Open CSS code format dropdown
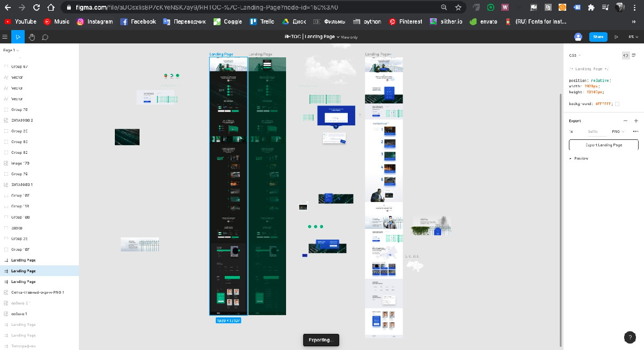 575,55
